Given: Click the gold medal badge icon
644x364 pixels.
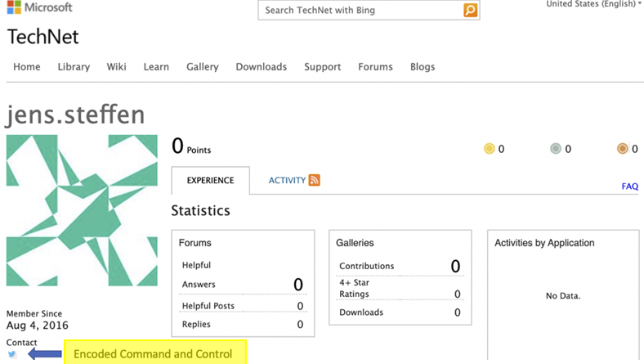Looking at the screenshot, I should click(490, 149).
